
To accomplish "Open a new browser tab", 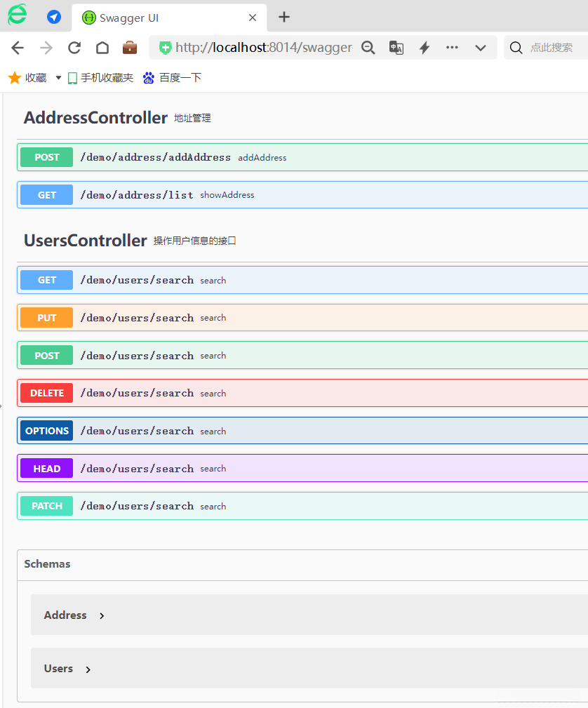I will [x=284, y=18].
